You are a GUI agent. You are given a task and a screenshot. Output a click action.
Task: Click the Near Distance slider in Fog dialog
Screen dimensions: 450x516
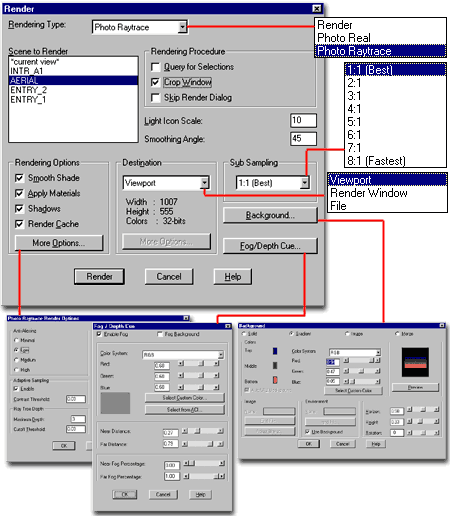(203, 431)
